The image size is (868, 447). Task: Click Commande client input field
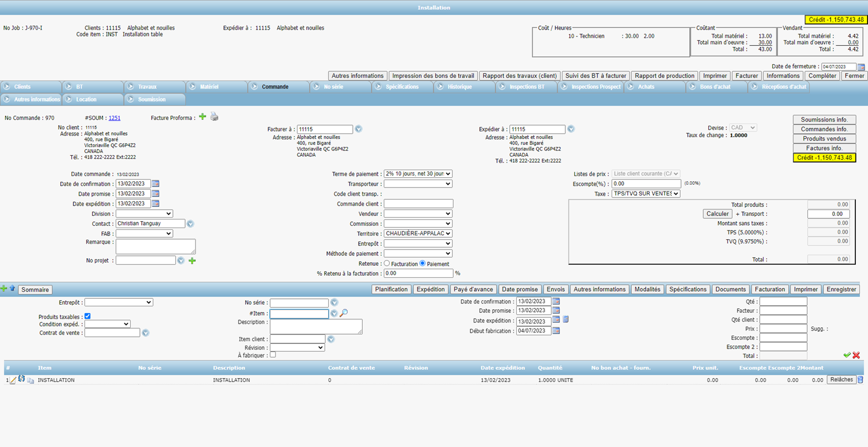[418, 204]
